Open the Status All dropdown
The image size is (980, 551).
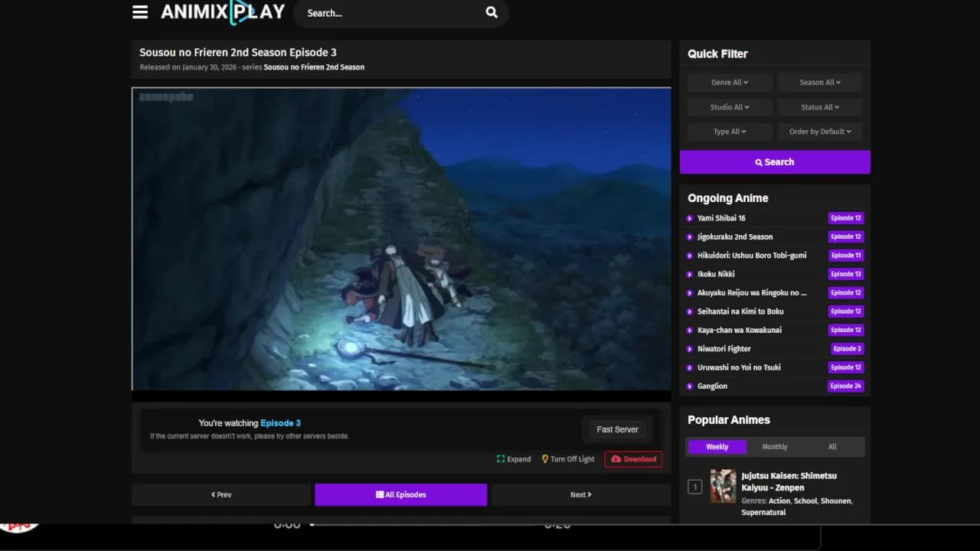click(820, 107)
